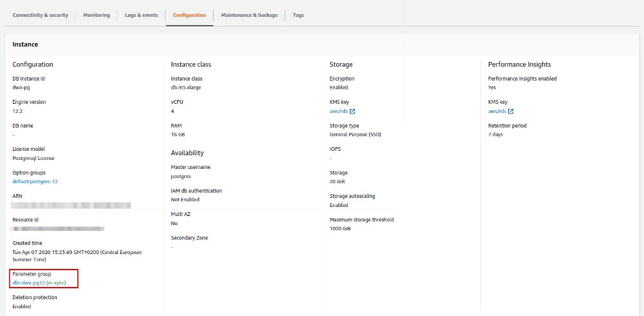Click external link icon beside Storage aws/rds
This screenshot has width=644, height=316.
[352, 112]
